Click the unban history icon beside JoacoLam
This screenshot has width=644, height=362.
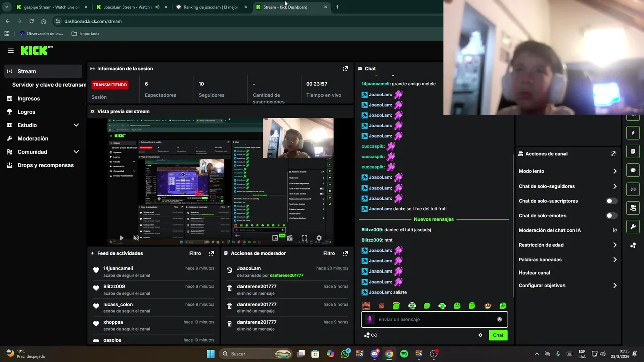pos(230,270)
